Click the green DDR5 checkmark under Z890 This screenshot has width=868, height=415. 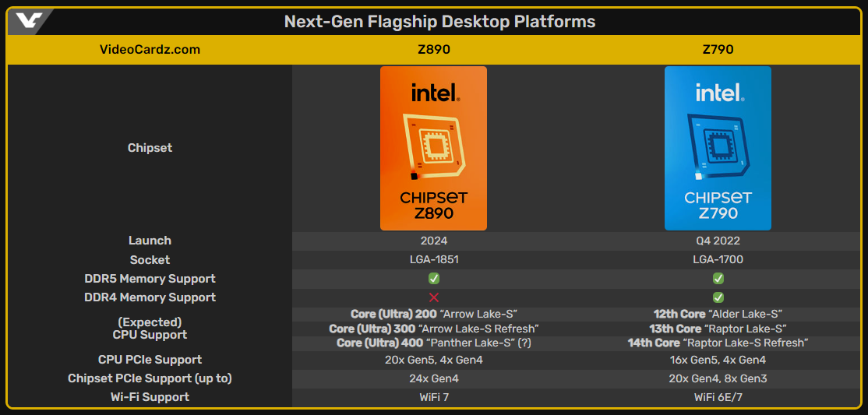coord(434,278)
